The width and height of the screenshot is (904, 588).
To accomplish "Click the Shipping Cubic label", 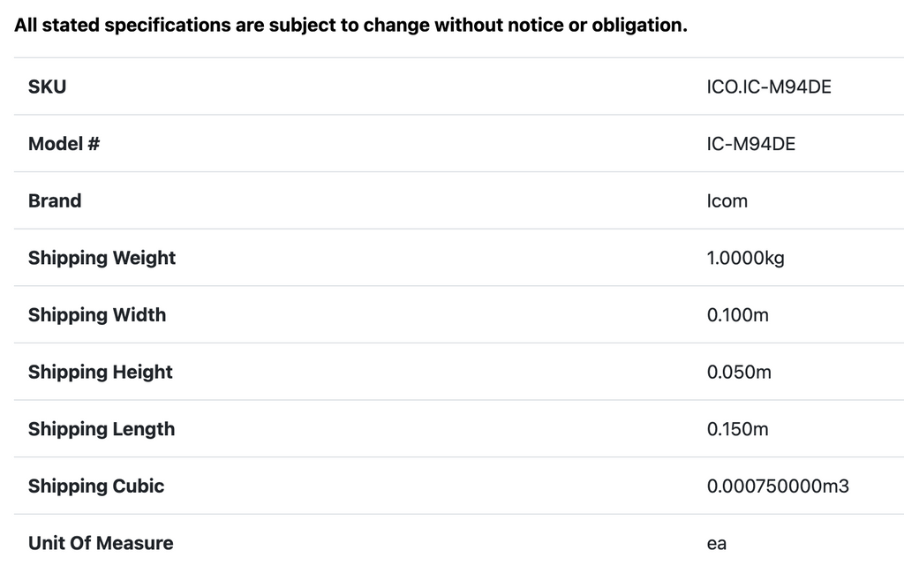I will click(x=96, y=486).
